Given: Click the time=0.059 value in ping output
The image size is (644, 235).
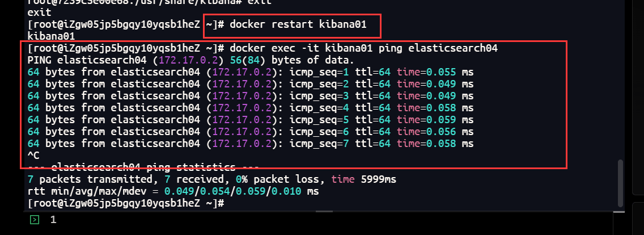Looking at the screenshot, I should (x=426, y=120).
